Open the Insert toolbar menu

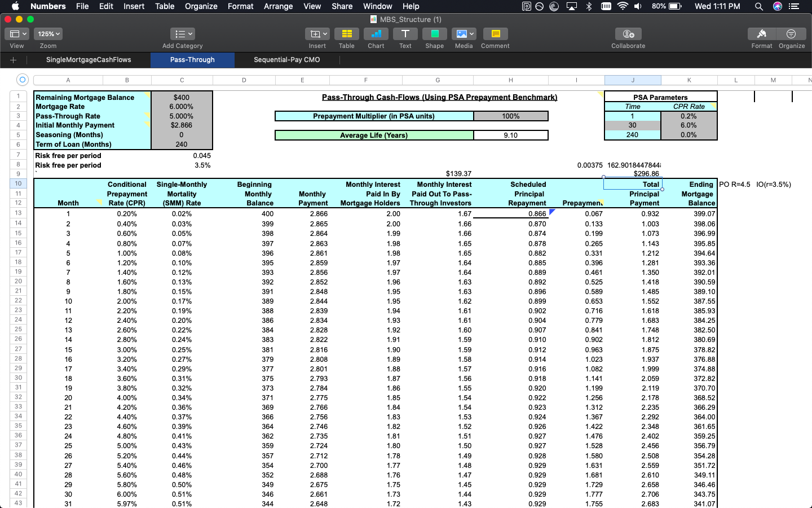coord(317,34)
